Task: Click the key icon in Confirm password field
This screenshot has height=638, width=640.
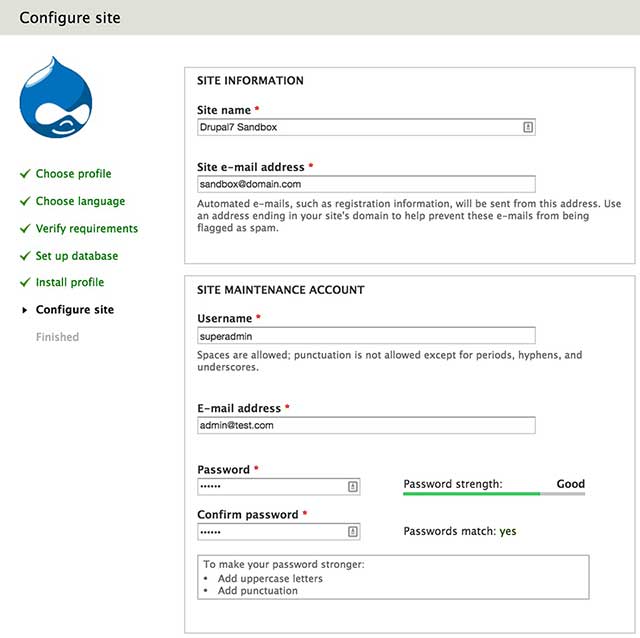Action: coord(352,532)
